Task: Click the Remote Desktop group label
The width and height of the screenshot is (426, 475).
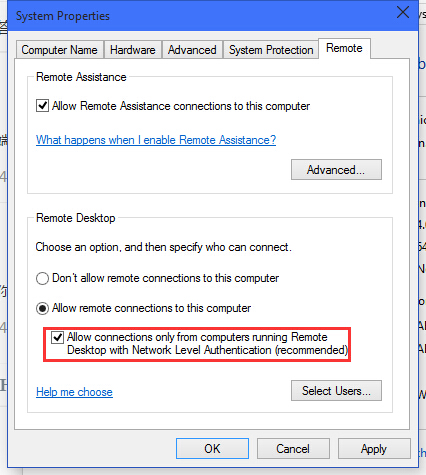Action: [x=76, y=218]
